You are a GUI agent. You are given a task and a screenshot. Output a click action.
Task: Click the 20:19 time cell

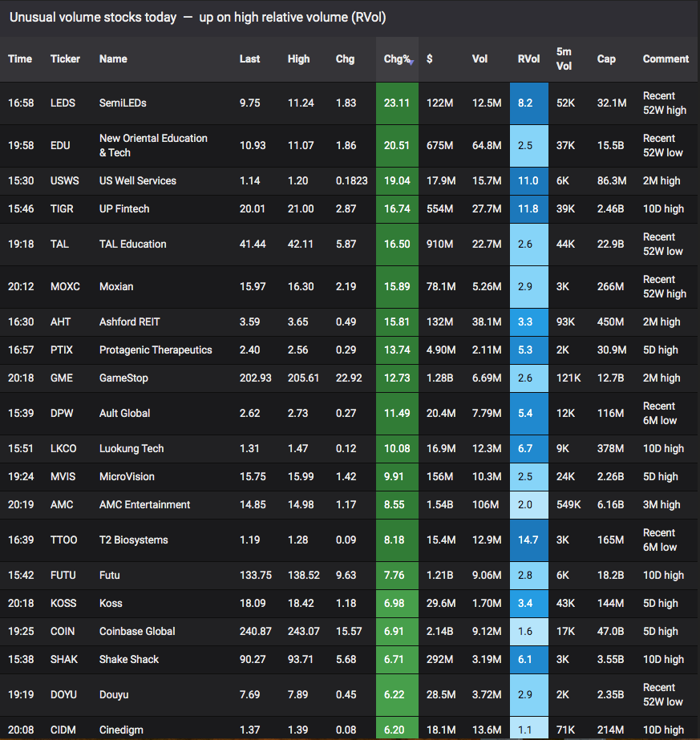click(21, 504)
